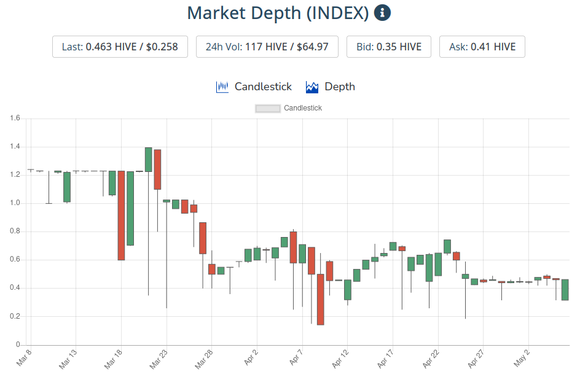Click the Ask 0.41 HIVE box
Screen dimensions: 588x385
pos(482,47)
